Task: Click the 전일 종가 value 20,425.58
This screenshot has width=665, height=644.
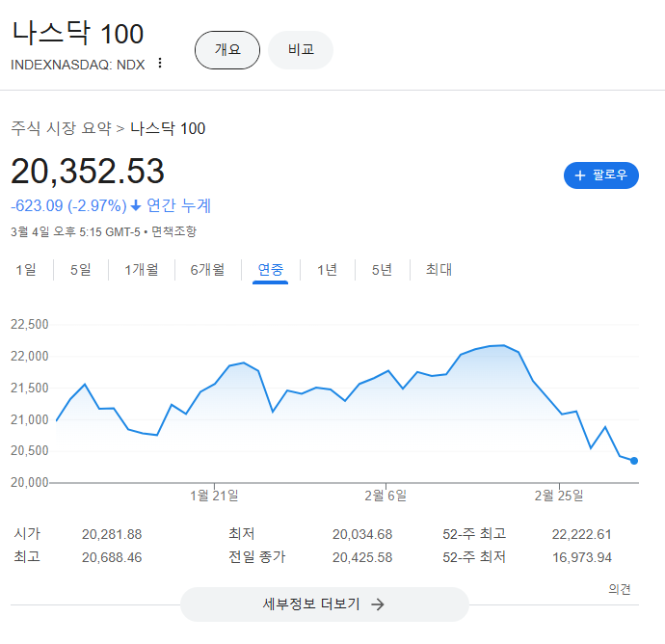Action: point(362,557)
